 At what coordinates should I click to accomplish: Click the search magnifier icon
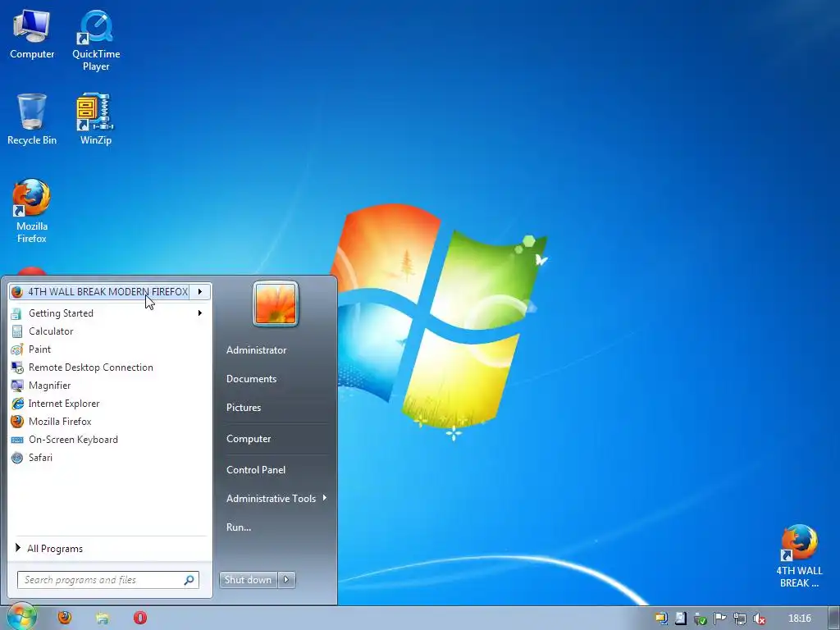click(x=189, y=580)
